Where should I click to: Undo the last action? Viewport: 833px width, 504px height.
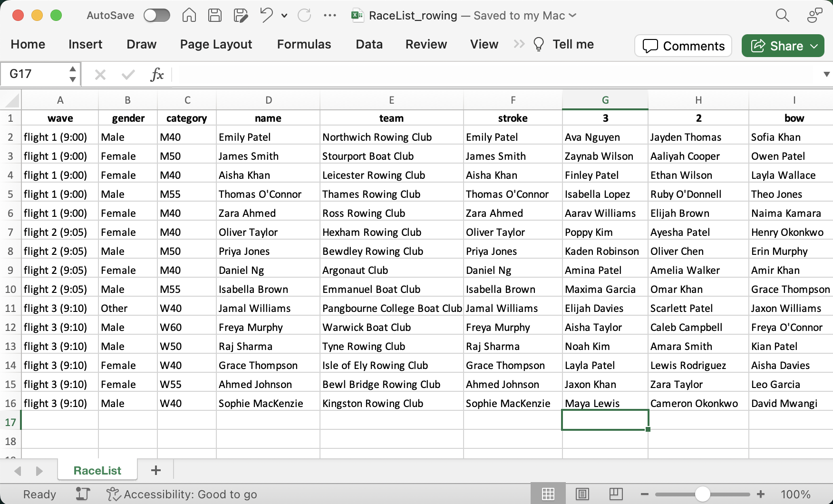point(266,15)
